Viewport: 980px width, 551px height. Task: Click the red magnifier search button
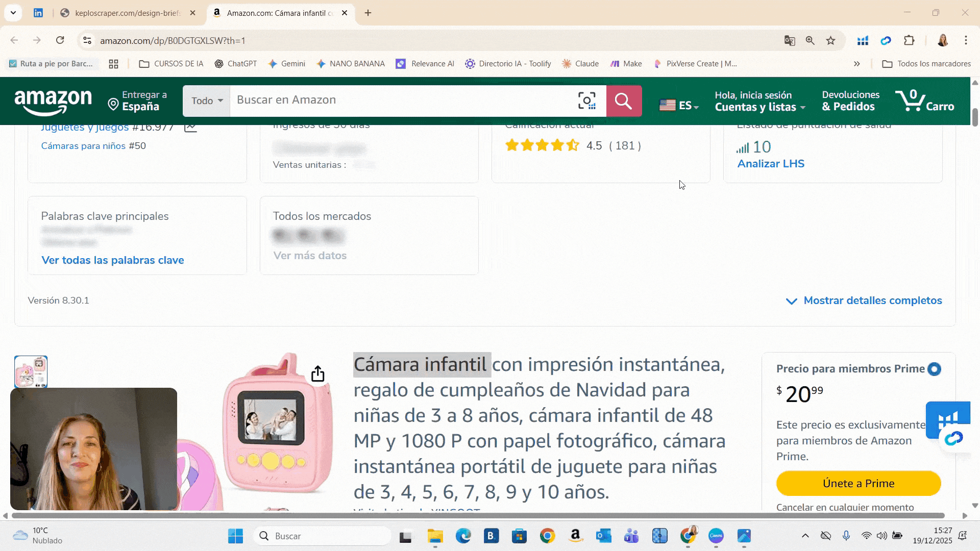[x=623, y=101]
